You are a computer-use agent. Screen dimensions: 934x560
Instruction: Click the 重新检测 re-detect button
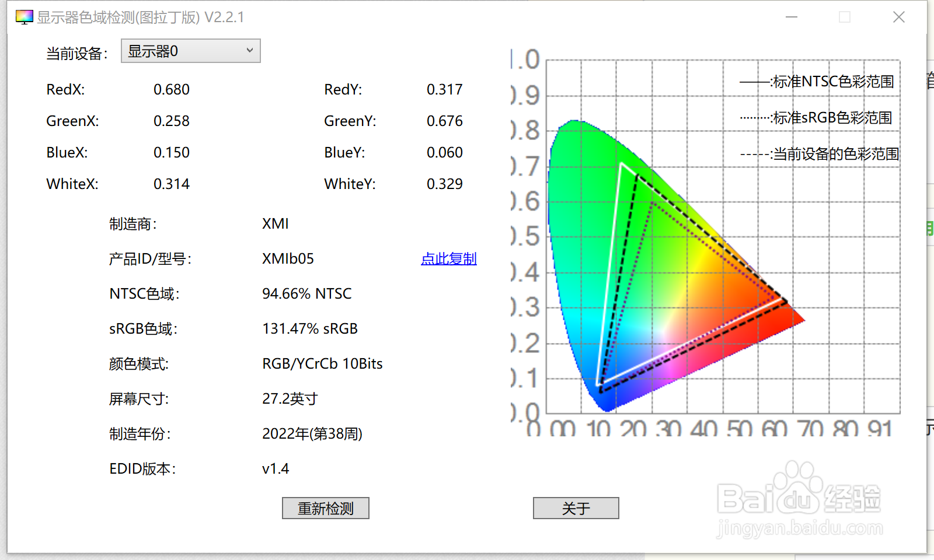tap(326, 508)
